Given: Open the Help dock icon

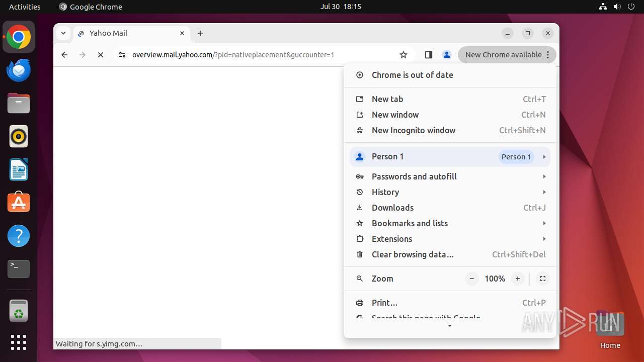Looking at the screenshot, I should (x=19, y=236).
